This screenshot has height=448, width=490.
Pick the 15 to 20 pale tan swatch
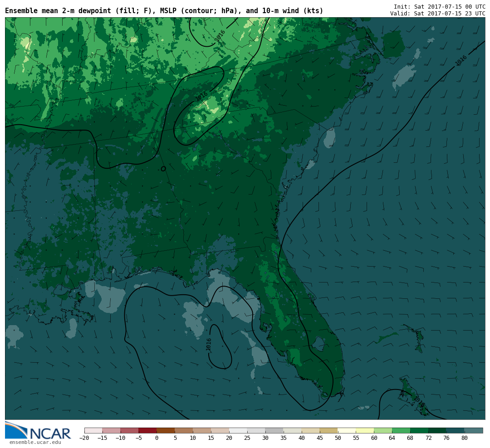click(220, 430)
